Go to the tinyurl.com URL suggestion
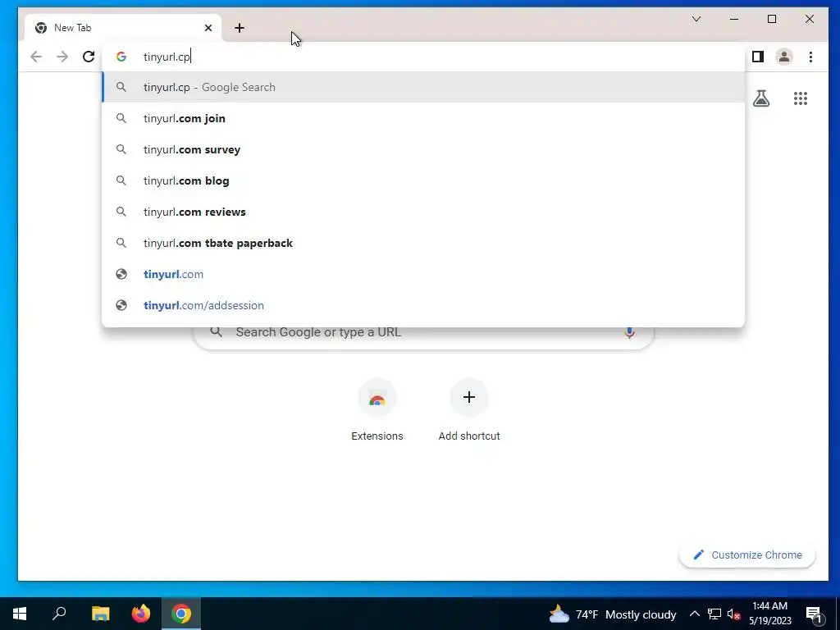The height and width of the screenshot is (630, 840). point(423,274)
